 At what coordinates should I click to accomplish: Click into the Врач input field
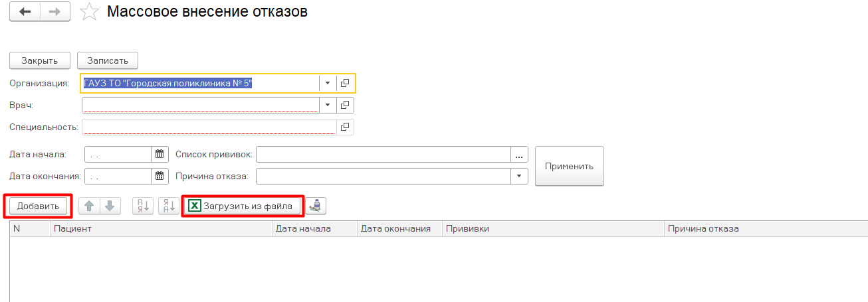[200, 106]
